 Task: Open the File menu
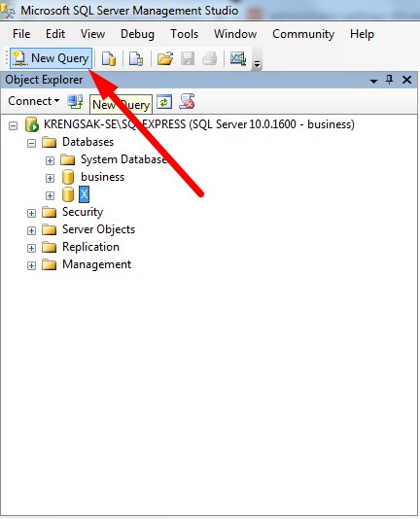(21, 34)
